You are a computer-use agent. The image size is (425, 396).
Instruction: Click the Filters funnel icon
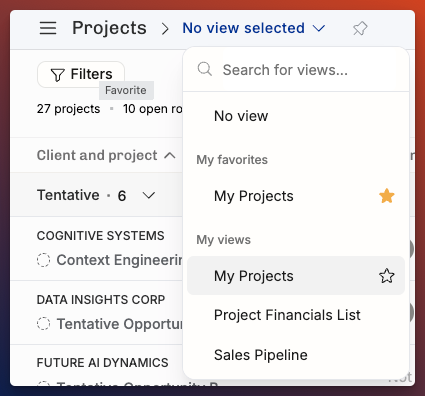pyautogui.click(x=57, y=75)
